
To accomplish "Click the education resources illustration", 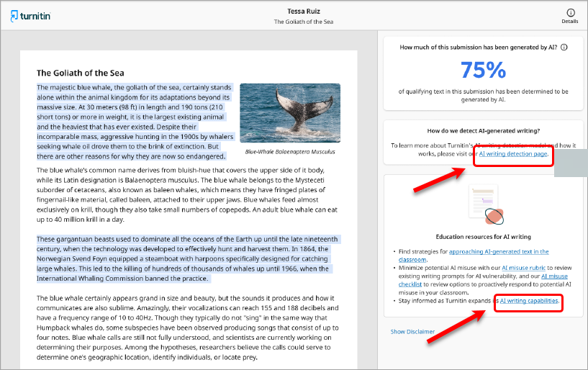I will click(x=486, y=205).
